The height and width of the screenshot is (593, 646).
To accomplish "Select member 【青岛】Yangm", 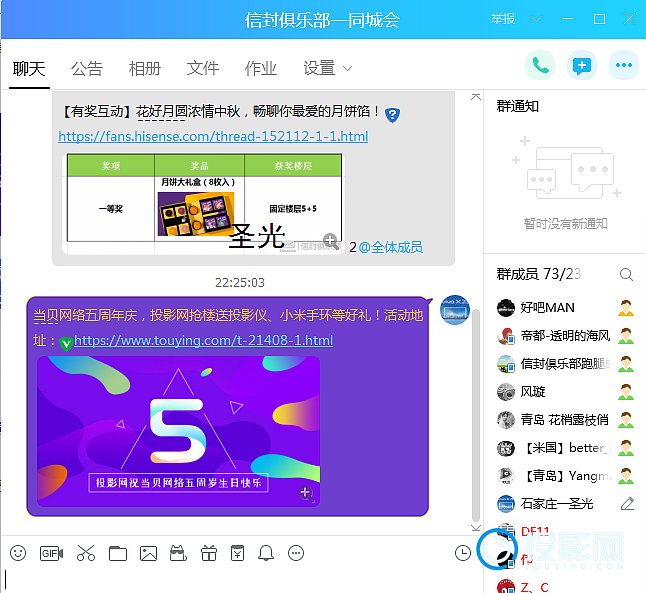I will coord(565,476).
